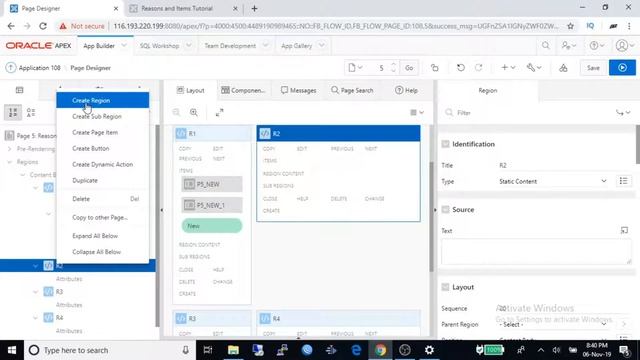Open the Page Search tab
The image size is (640, 360).
point(352,90)
